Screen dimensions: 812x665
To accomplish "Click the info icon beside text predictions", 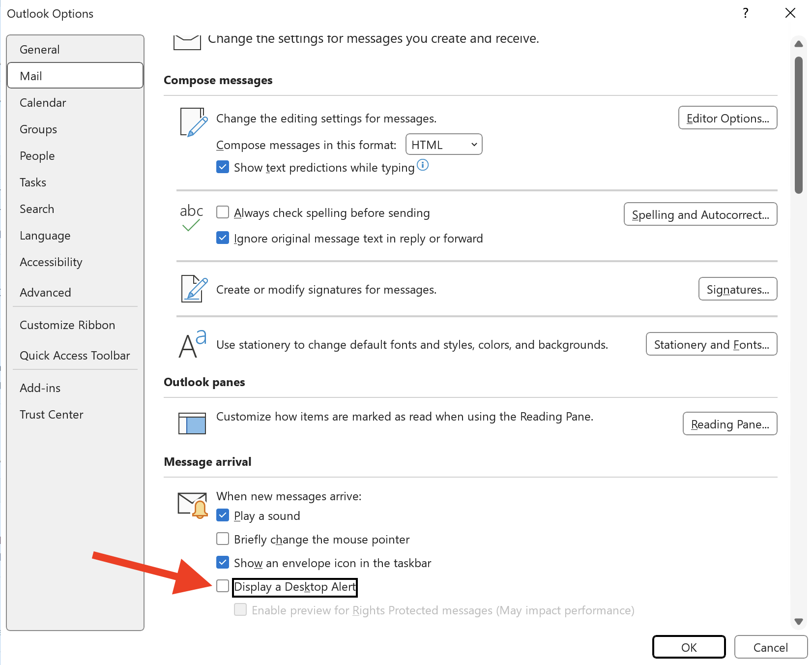I will pos(423,166).
